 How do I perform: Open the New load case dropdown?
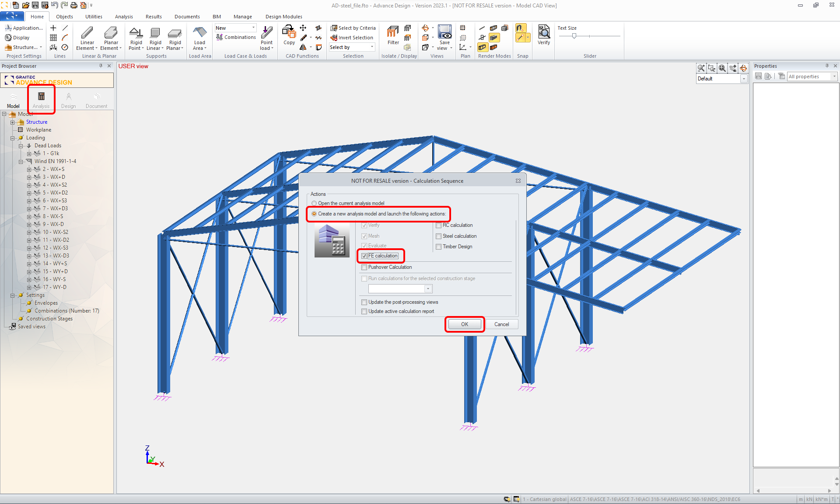[x=253, y=28]
